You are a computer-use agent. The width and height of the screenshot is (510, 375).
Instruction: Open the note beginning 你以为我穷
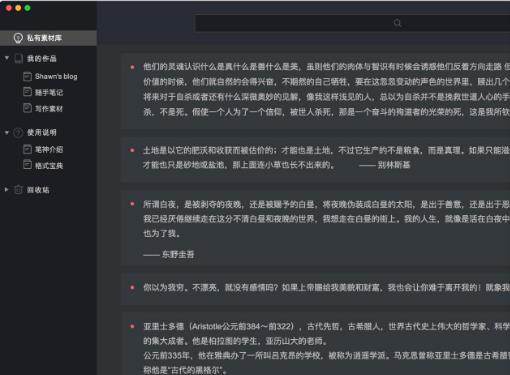coord(315,289)
